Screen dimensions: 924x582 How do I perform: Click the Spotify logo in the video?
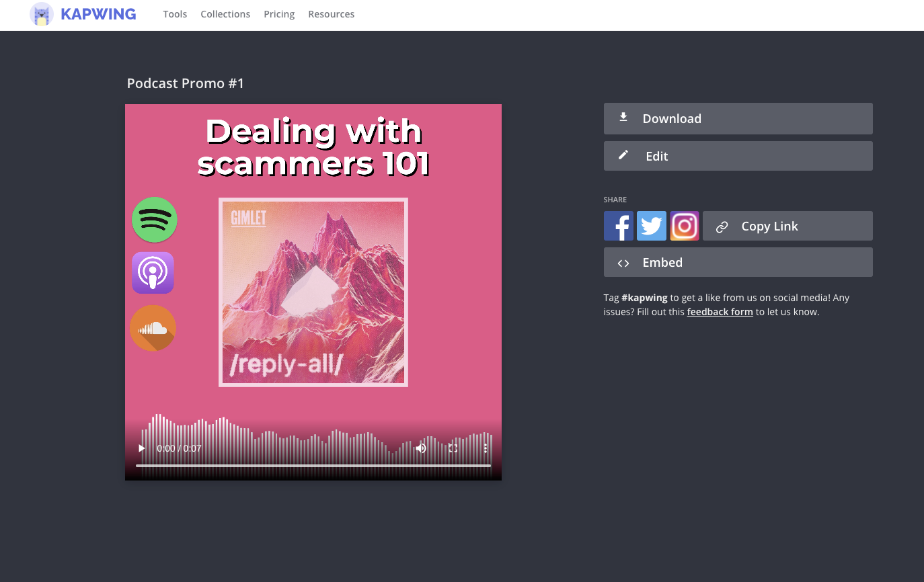(x=154, y=220)
